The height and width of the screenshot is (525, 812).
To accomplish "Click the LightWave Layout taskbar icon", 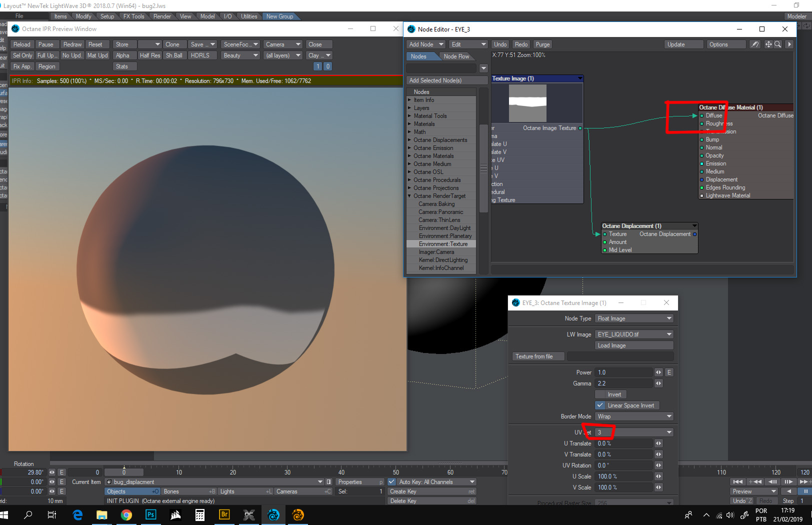I will click(273, 515).
